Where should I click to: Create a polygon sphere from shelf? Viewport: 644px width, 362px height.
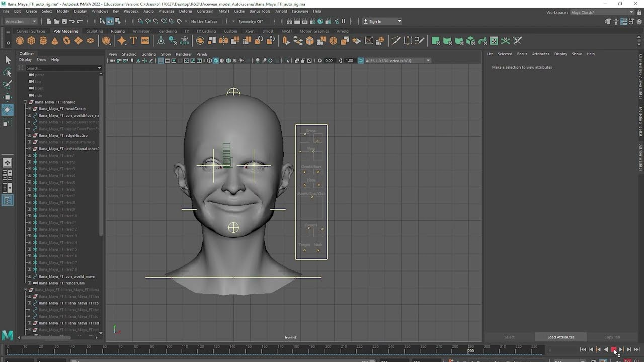20,41
